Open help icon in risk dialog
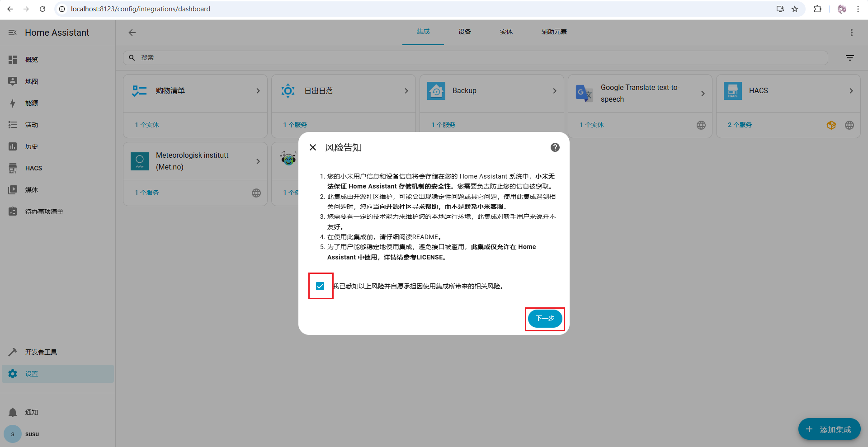The image size is (868, 447). click(555, 147)
